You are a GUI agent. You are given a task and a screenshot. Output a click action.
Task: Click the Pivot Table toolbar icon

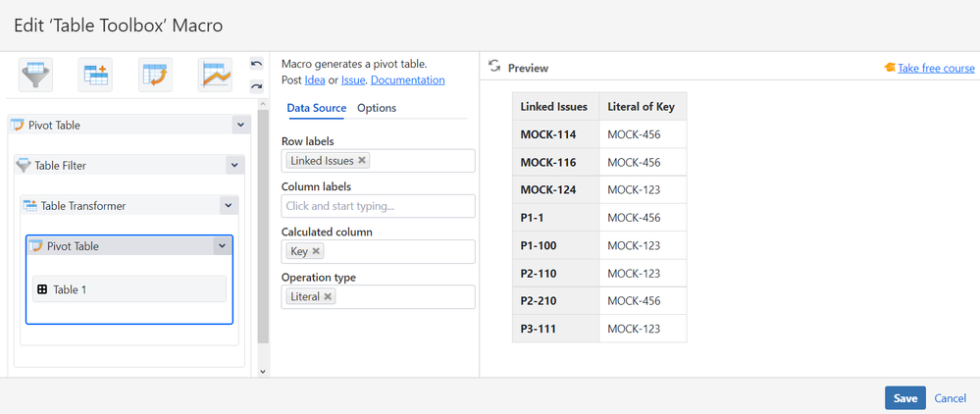(155, 75)
